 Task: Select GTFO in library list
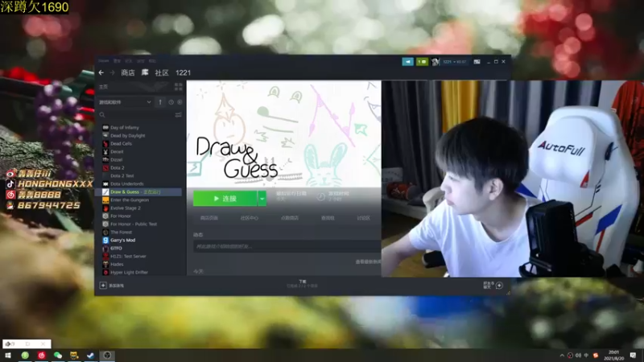pyautogui.click(x=116, y=249)
